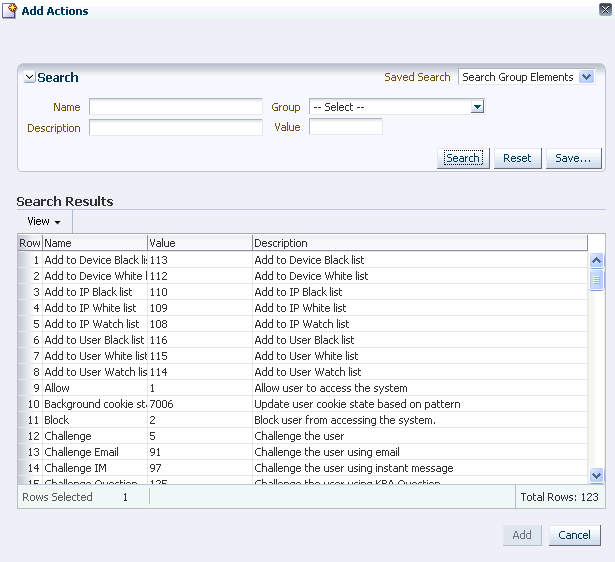Select row 2 Add to Device White list
615x562 pixels.
click(x=302, y=276)
